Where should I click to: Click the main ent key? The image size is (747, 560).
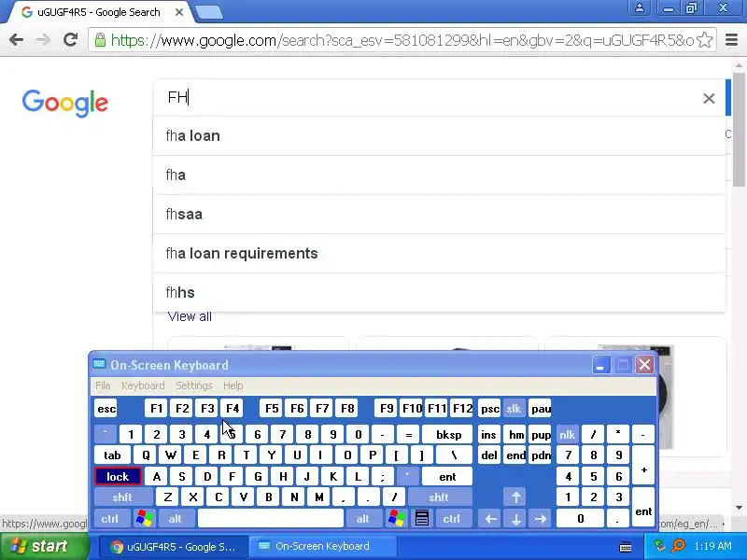(x=447, y=476)
